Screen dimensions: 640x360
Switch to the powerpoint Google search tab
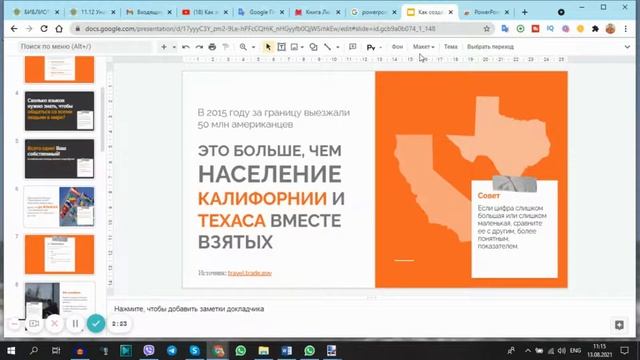[374, 12]
